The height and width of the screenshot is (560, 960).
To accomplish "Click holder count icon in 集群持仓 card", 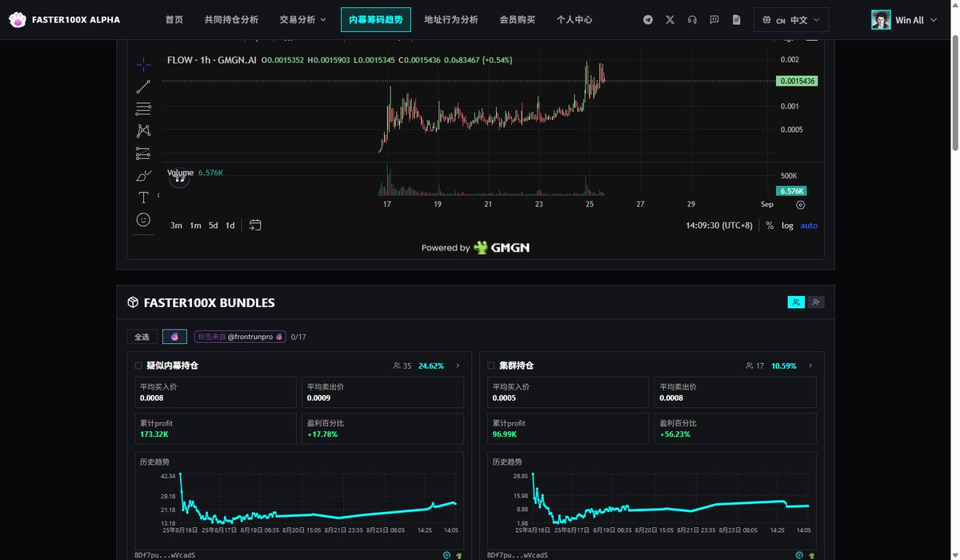I will [x=750, y=366].
